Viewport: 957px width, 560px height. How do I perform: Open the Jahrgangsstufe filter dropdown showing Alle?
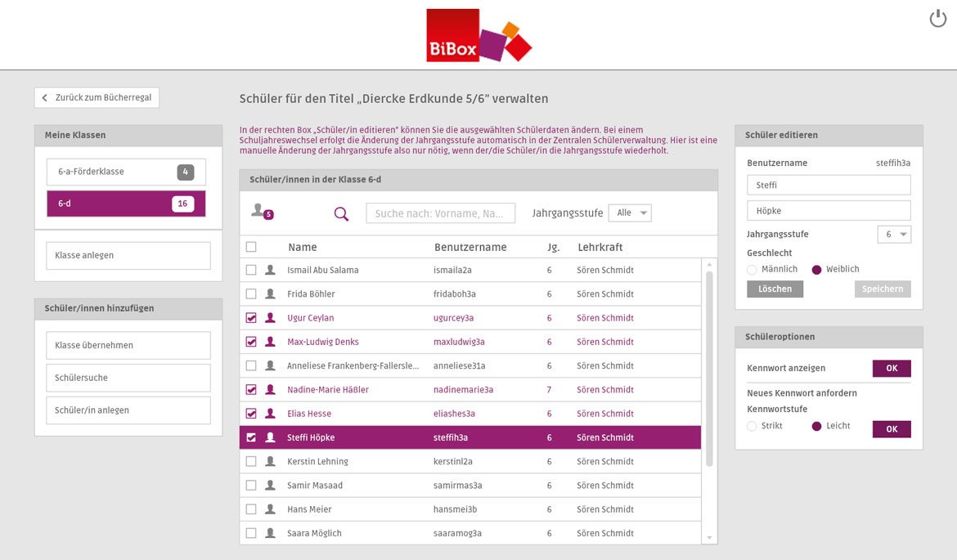pyautogui.click(x=629, y=213)
